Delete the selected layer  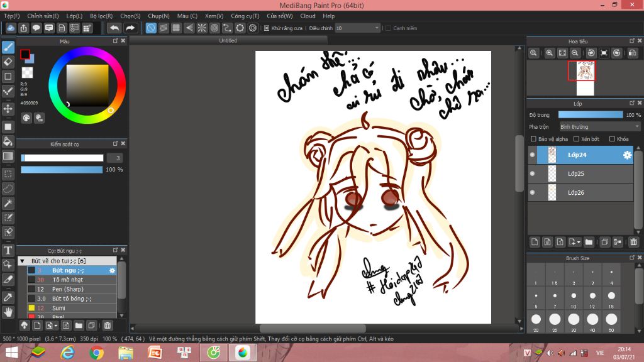pyautogui.click(x=633, y=242)
